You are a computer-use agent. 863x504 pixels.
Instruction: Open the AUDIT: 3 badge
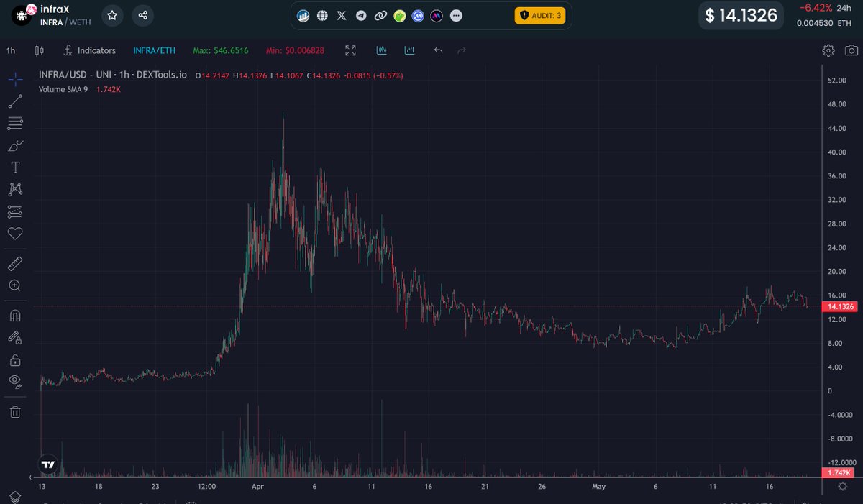click(x=540, y=15)
